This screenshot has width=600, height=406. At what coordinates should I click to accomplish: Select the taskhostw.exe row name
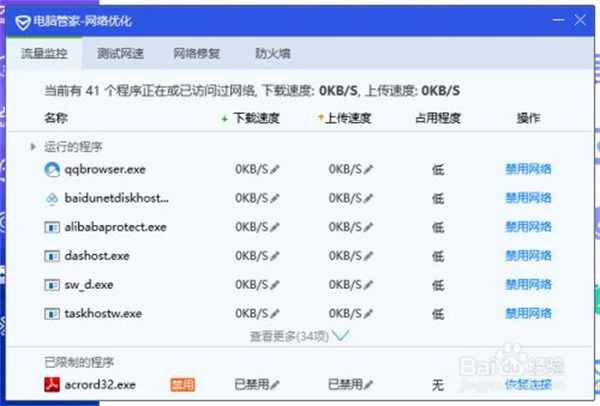pyautogui.click(x=103, y=314)
